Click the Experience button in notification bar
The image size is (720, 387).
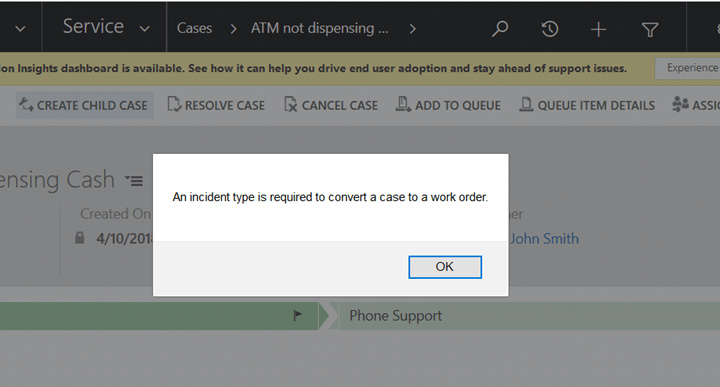tap(687, 68)
